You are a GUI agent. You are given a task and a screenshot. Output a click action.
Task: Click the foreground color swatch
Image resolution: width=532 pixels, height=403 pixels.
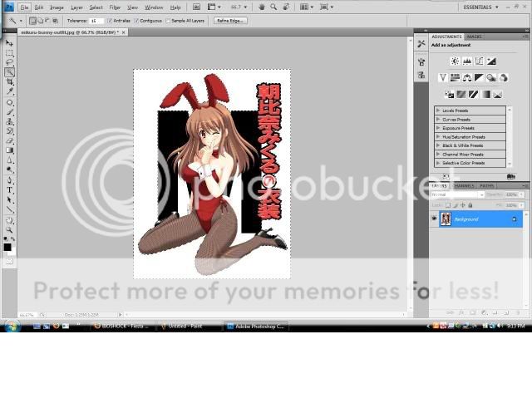tap(7, 248)
